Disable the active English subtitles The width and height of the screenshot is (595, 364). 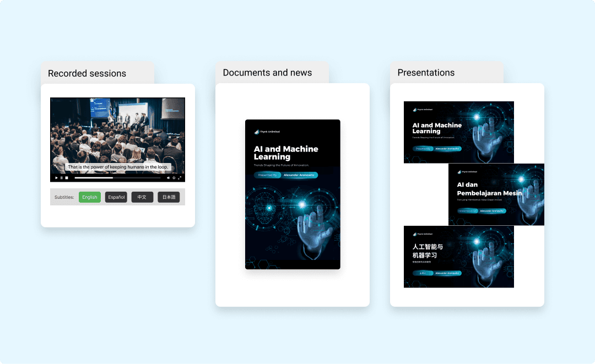(89, 197)
